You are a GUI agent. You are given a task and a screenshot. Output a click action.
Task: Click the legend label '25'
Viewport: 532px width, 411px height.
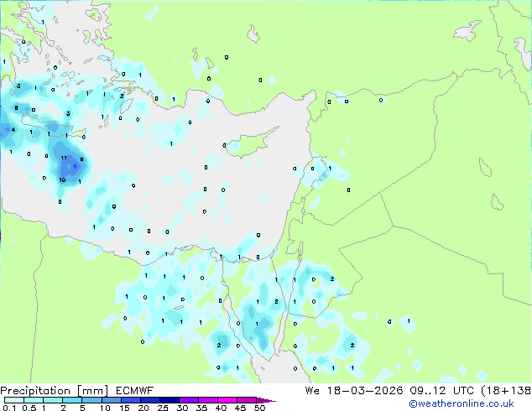(163, 408)
